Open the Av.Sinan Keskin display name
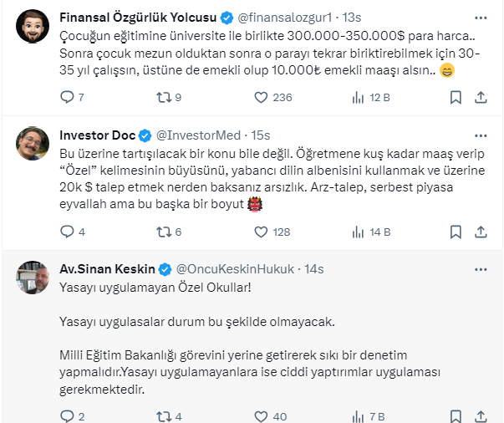The image size is (504, 423). (107, 268)
